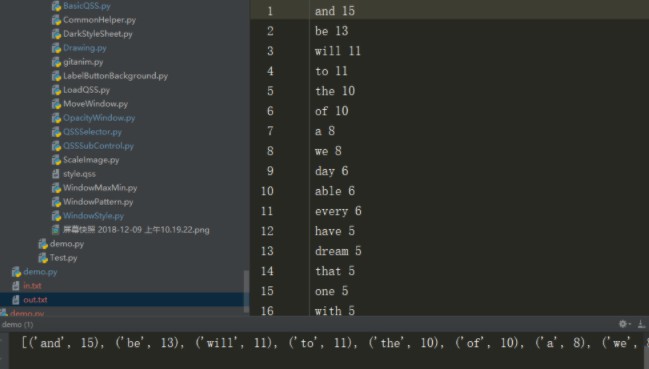Viewport: 649px width, 369px height.
Task: Place cursor on 'a 8' line
Action: pyautogui.click(x=324, y=131)
